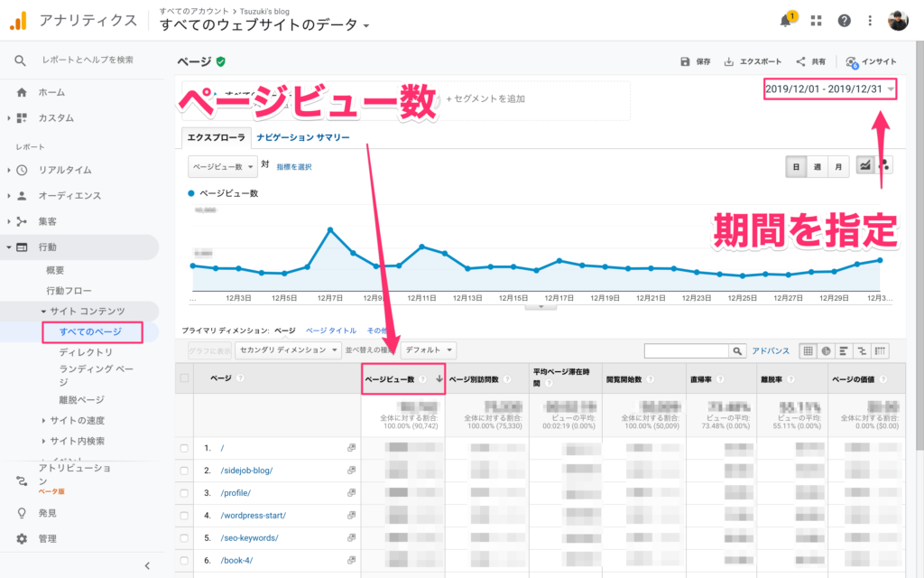Image resolution: width=924 pixels, height=578 pixels.
Task: Tick the checkbox for /sidejob-blog/ row
Action: tap(184, 471)
